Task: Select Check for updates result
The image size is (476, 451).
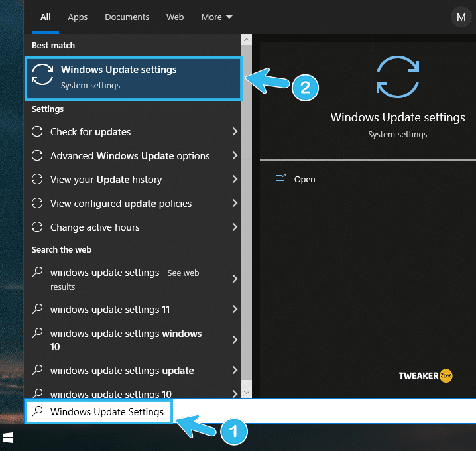Action: coord(133,132)
